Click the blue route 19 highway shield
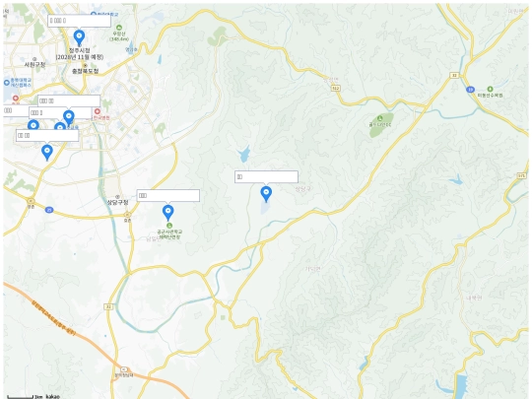Screen dimensions: 532x399 click(x=470, y=90)
